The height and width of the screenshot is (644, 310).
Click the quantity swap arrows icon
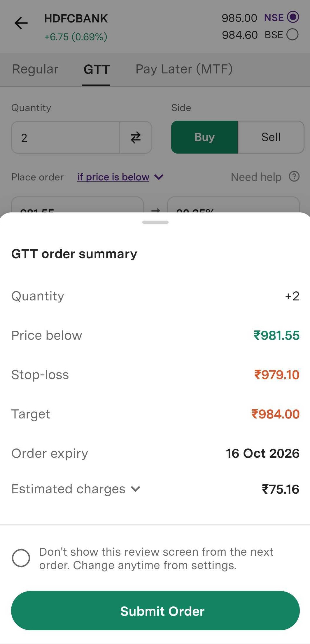point(136,138)
